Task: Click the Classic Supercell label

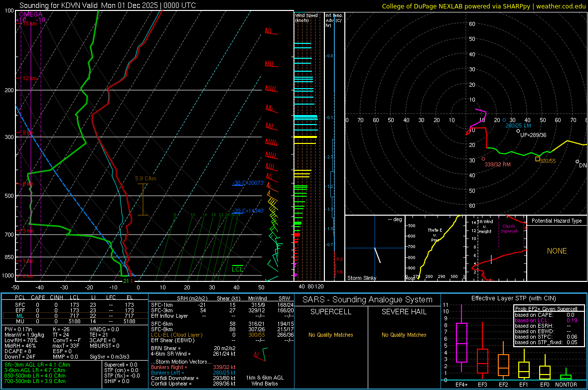Action: click(509, 229)
